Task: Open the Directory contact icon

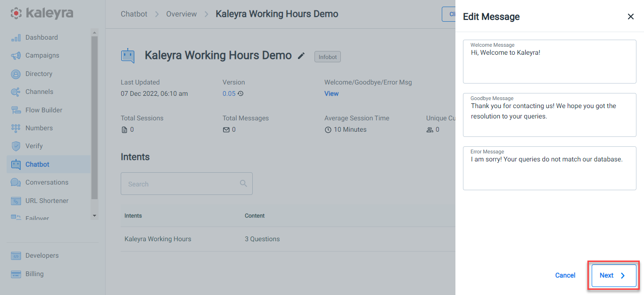Action: (16, 74)
